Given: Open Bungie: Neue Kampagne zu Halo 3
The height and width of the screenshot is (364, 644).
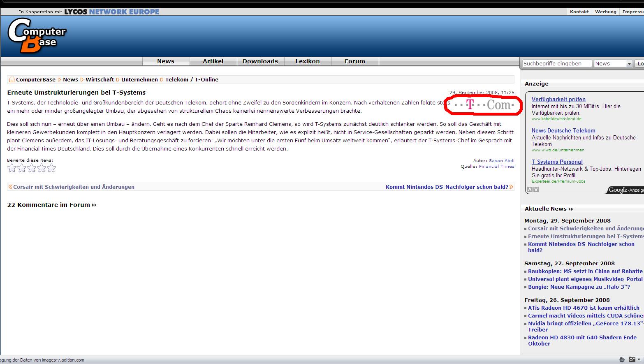Looking at the screenshot, I should (579, 287).
